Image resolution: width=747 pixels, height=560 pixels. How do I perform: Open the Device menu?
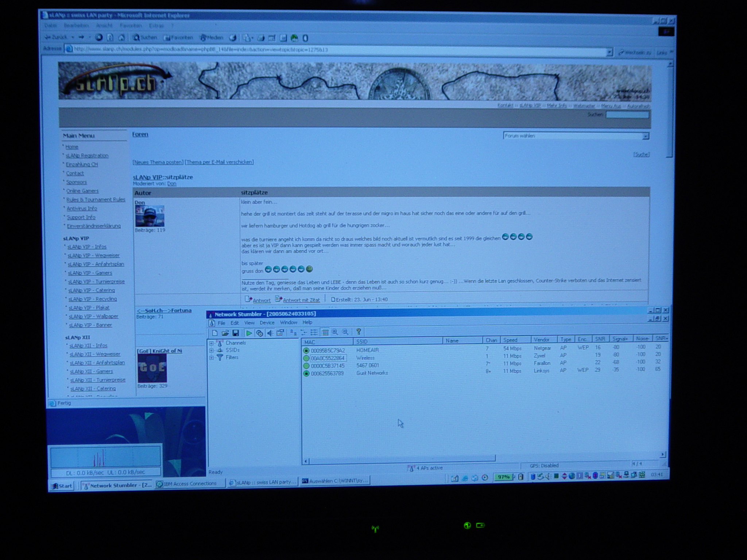pyautogui.click(x=267, y=323)
